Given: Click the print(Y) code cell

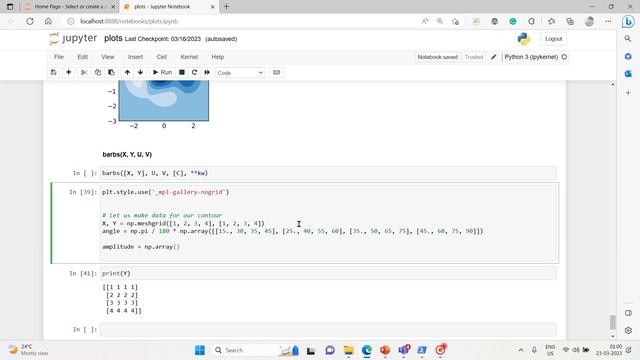Looking at the screenshot, I should tap(328, 273).
